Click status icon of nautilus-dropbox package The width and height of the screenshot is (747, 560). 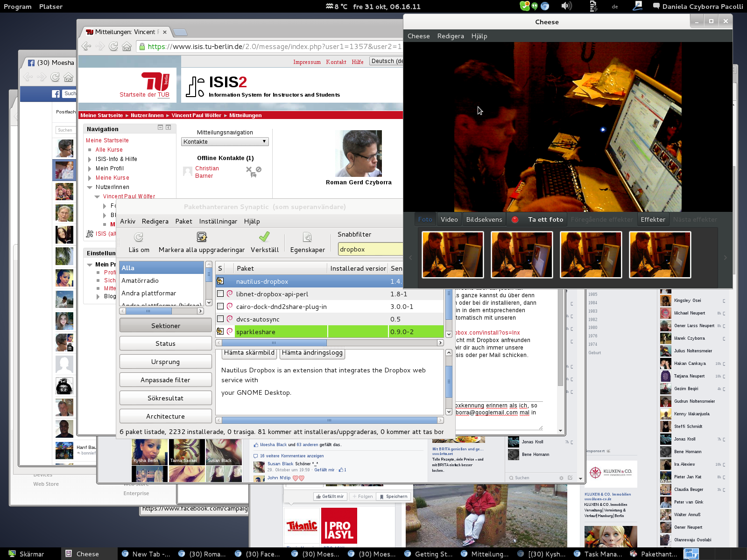pos(220,281)
